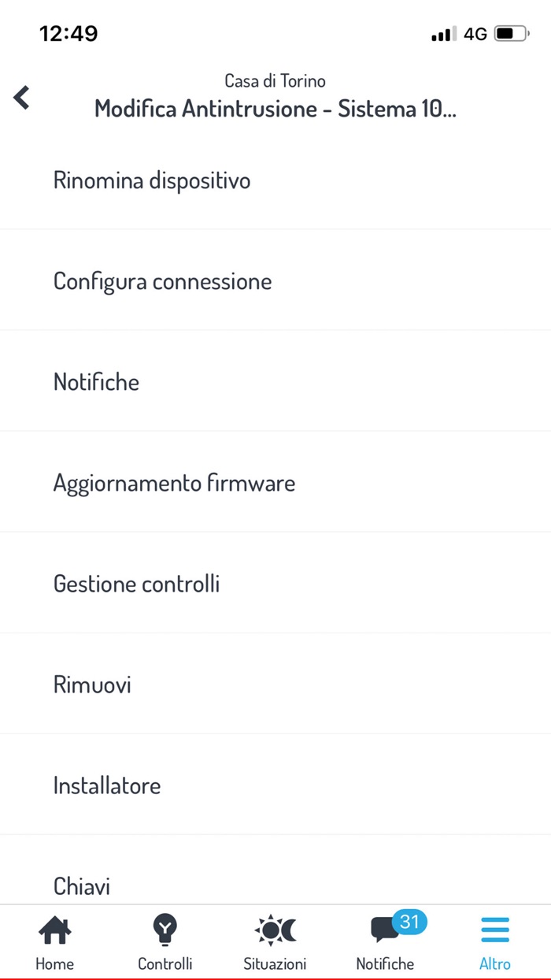Tap the back chevron arrow
This screenshot has width=551, height=980.
click(x=21, y=98)
